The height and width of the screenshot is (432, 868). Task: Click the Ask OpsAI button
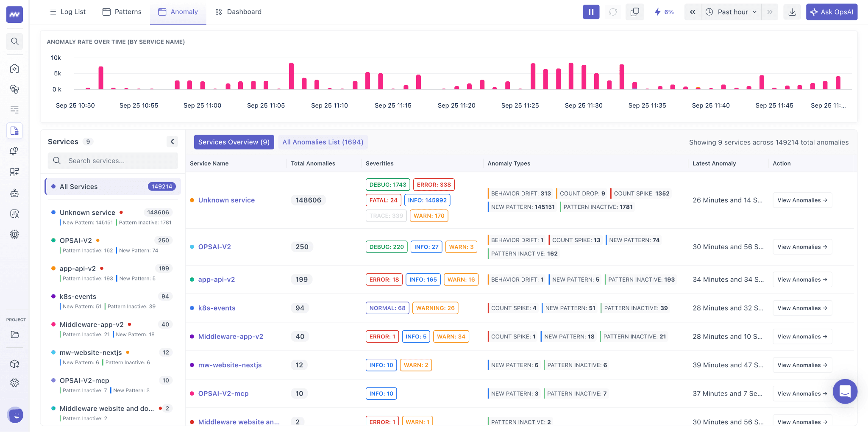point(832,12)
